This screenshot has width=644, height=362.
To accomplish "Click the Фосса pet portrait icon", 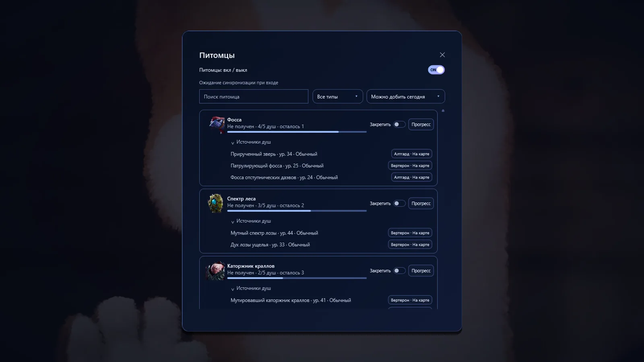I will 217,124.
